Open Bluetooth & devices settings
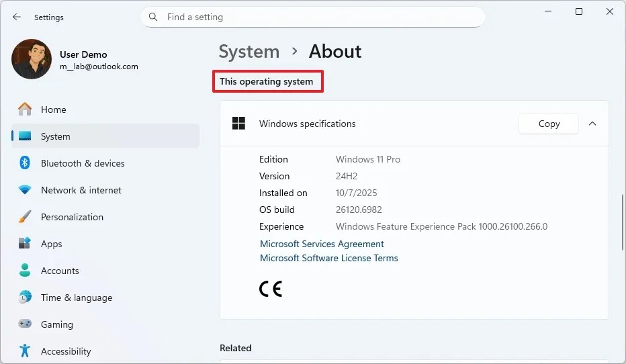This screenshot has height=364, width=626. [105, 163]
